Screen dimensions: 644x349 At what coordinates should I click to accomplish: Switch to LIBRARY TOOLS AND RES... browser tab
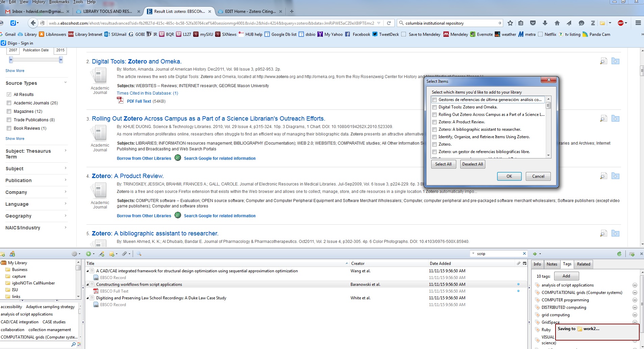coord(108,11)
